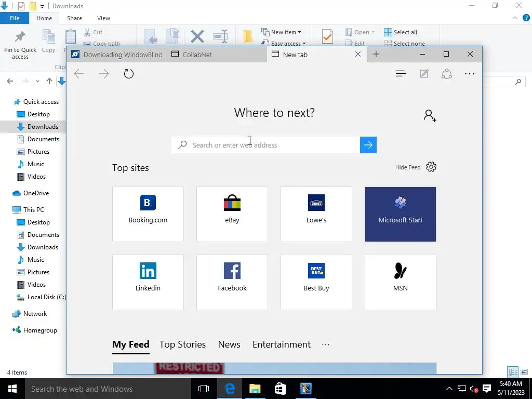Screen dimensions: 532x399
Task: Click Properties checkmark icon in ribbon
Action: pyautogui.click(x=327, y=36)
